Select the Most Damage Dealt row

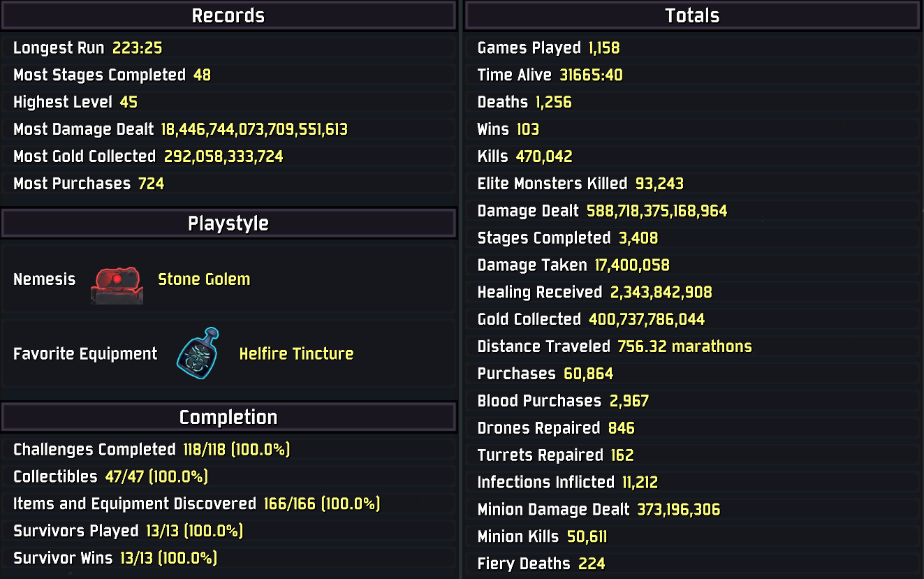click(x=228, y=129)
